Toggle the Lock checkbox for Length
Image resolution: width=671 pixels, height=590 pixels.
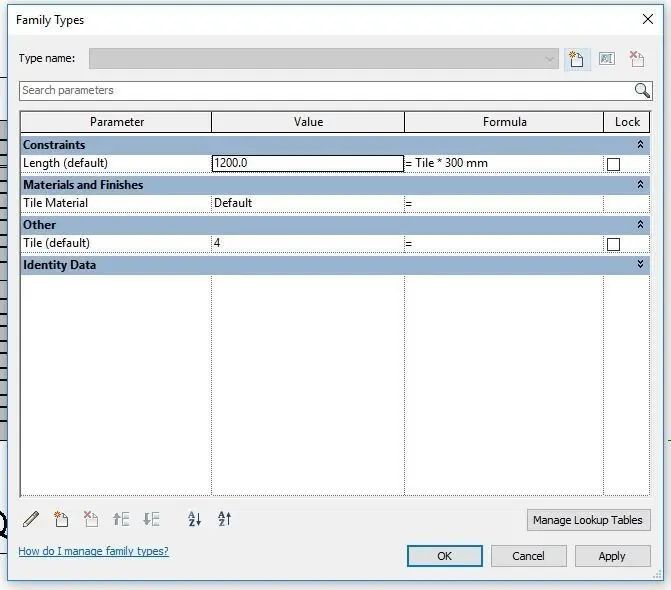[613, 164]
